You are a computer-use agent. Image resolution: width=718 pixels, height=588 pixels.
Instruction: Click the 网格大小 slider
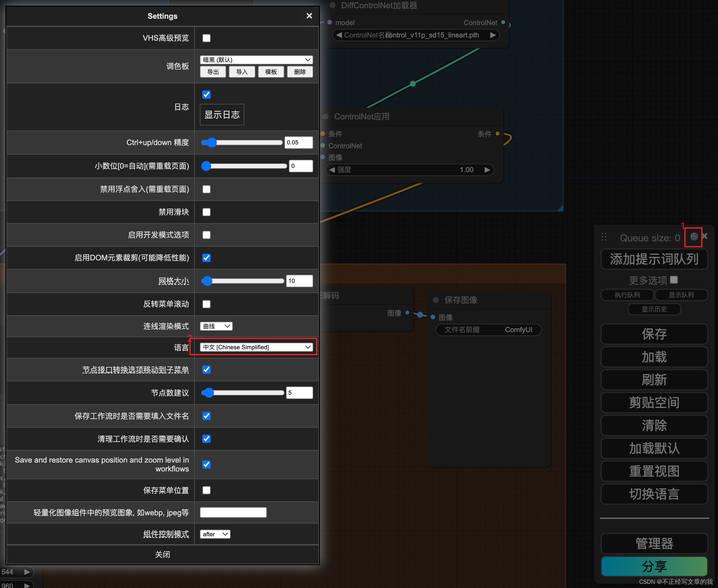243,281
